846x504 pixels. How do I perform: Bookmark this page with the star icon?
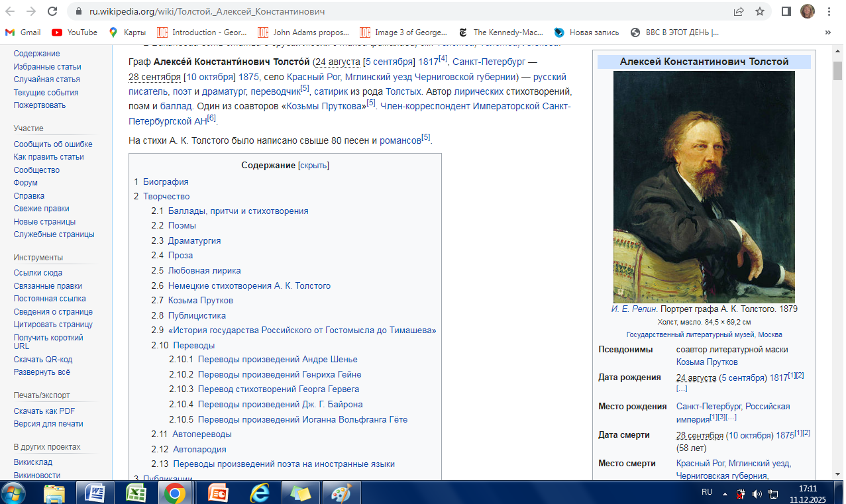759,11
